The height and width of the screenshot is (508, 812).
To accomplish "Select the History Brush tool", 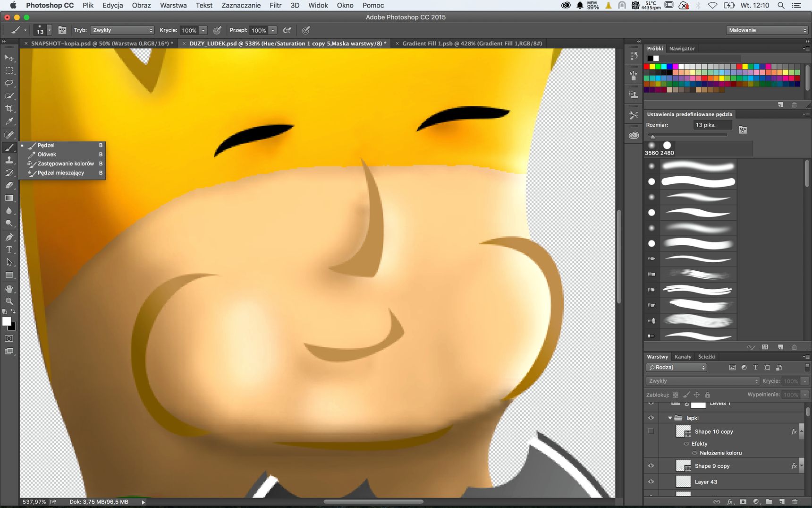I will pos(9,173).
